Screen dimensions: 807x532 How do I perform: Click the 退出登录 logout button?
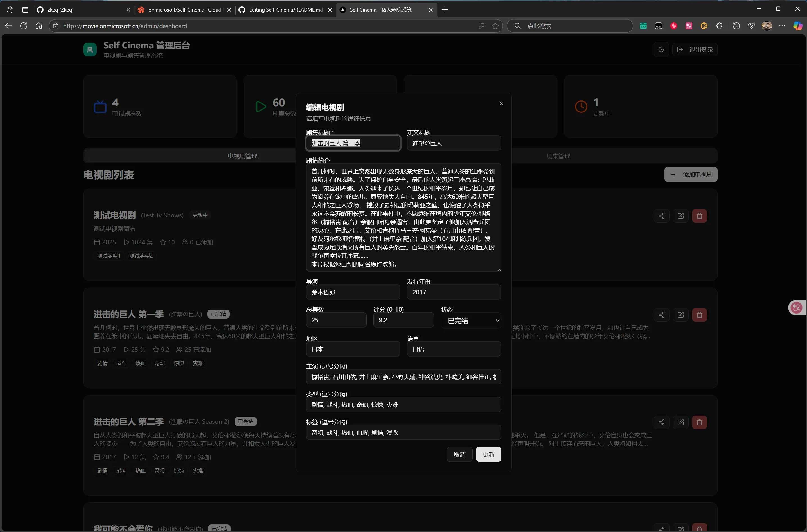(x=695, y=49)
